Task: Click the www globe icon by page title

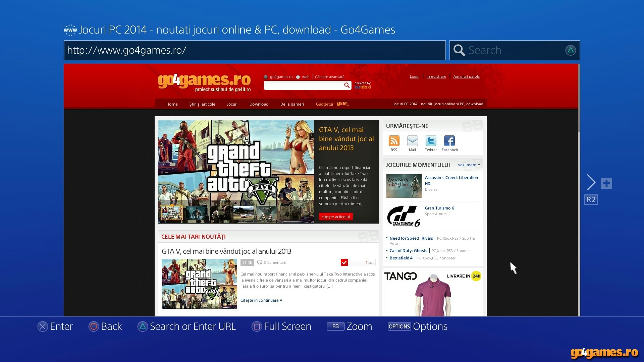Action: coord(70,30)
